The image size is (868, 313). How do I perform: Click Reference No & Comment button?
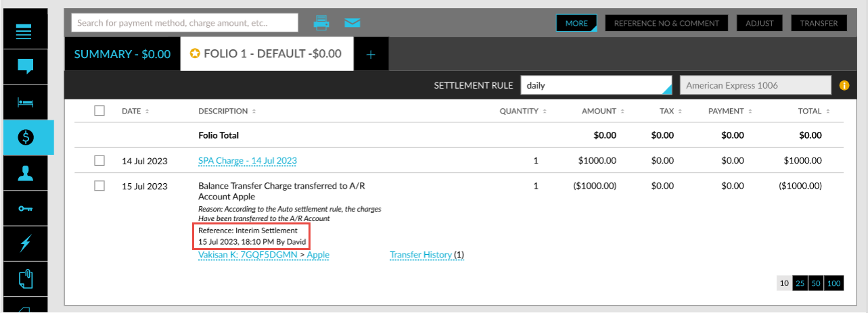click(666, 23)
